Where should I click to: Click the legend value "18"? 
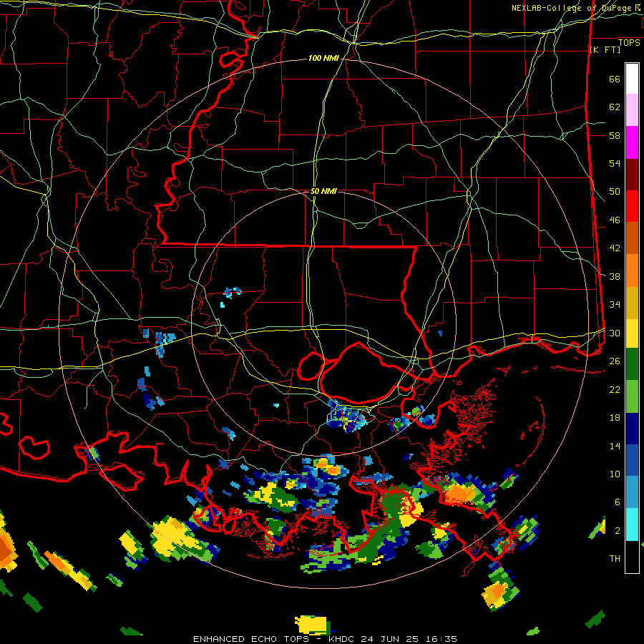point(615,418)
